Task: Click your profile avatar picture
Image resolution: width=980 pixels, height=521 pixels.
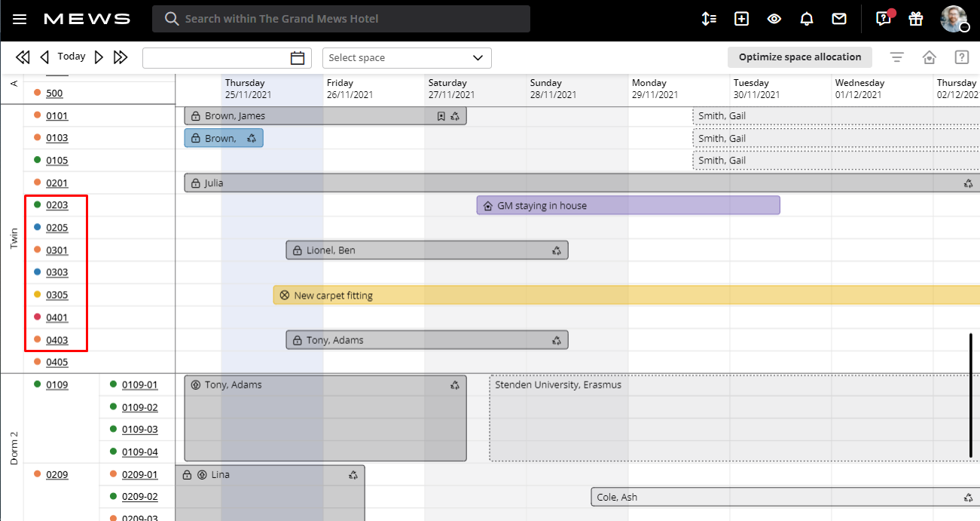Action: 954,18
